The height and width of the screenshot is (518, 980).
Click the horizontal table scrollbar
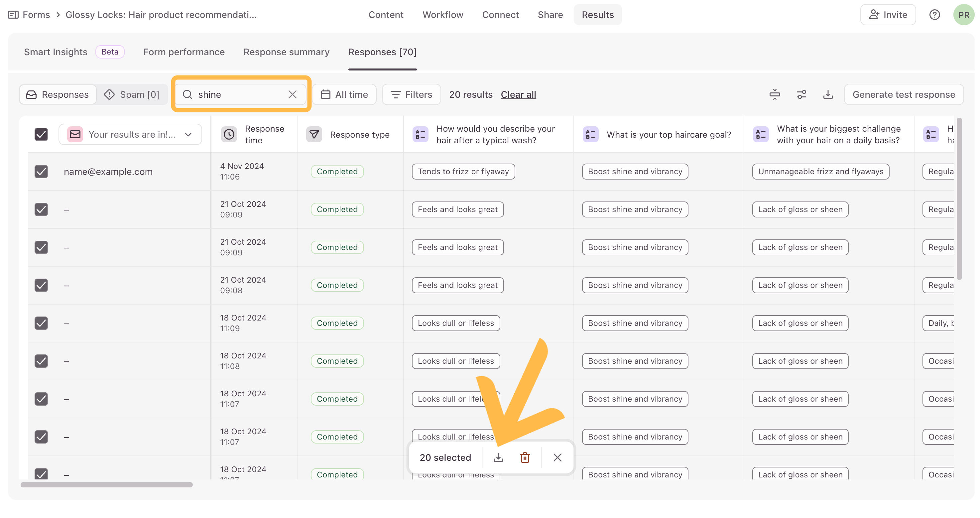tap(106, 484)
